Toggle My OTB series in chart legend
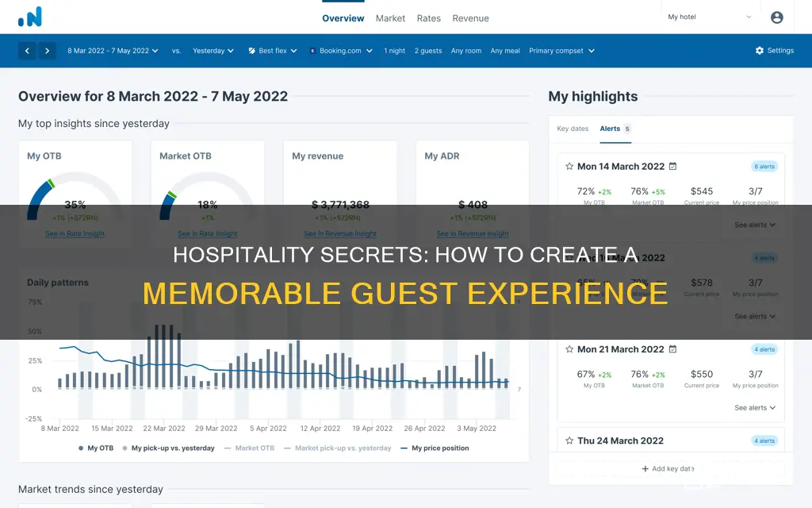The image size is (812, 508). click(x=96, y=448)
